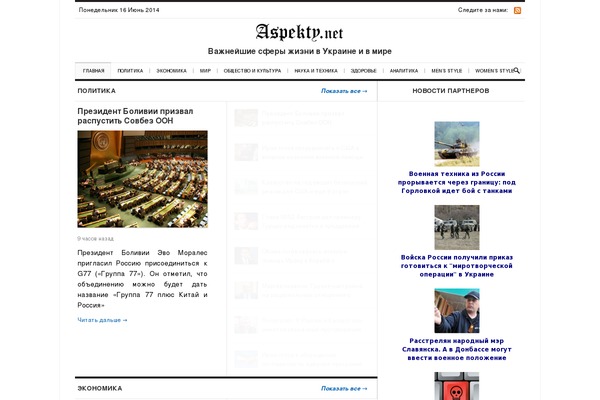Click the Читать дальше link
The image size is (600, 400).
click(102, 320)
